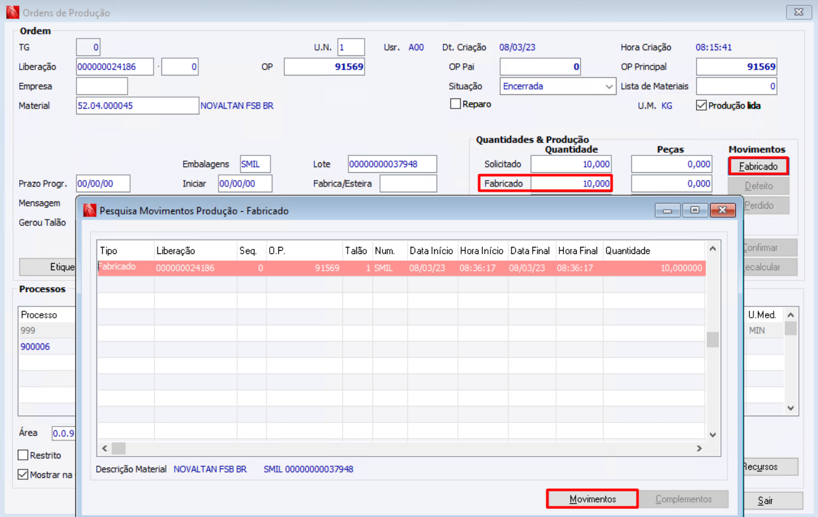The width and height of the screenshot is (818, 517).
Task: Click the Quantidade column header in grid
Action: coord(654,251)
